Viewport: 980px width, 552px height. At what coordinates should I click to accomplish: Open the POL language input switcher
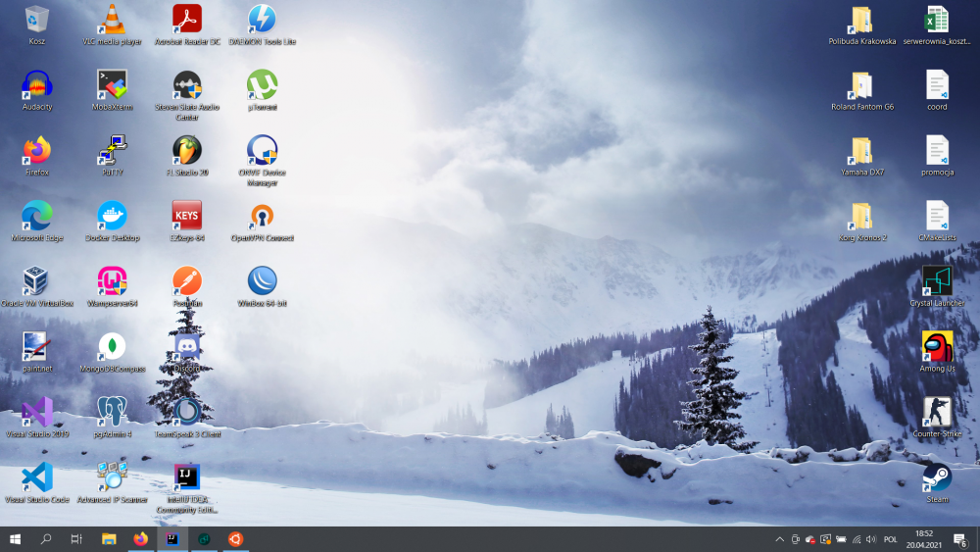pos(891,539)
